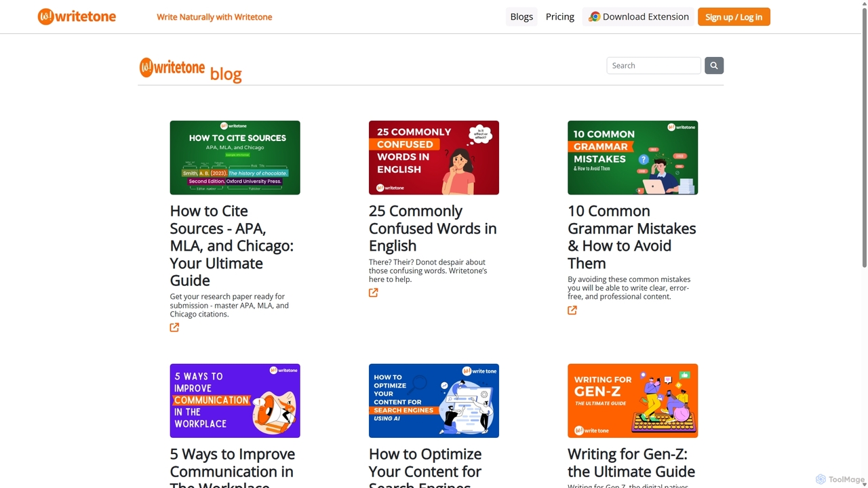868x488 pixels.
Task: Click the search magnifier button
Action: click(x=714, y=66)
